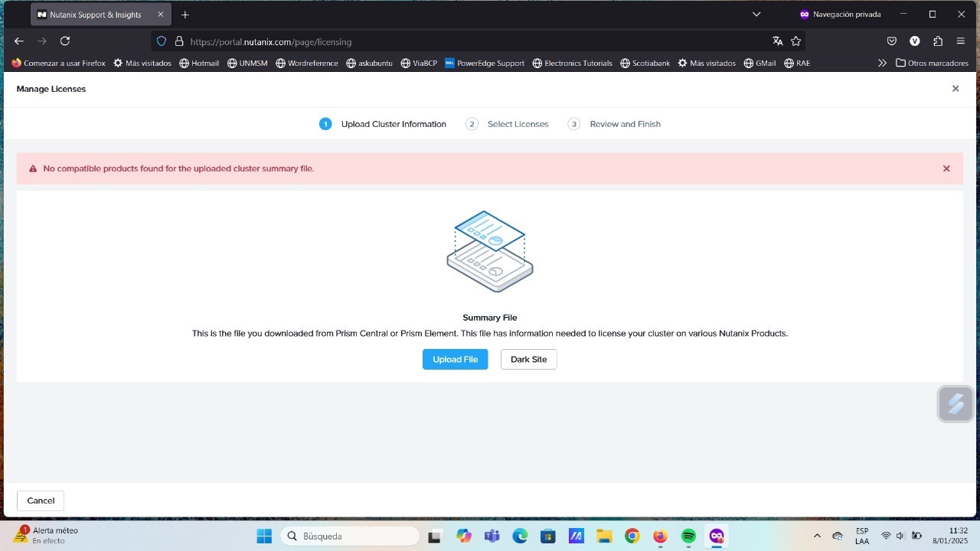The image size is (980, 551).
Task: Click the Upload File button
Action: coord(455,359)
